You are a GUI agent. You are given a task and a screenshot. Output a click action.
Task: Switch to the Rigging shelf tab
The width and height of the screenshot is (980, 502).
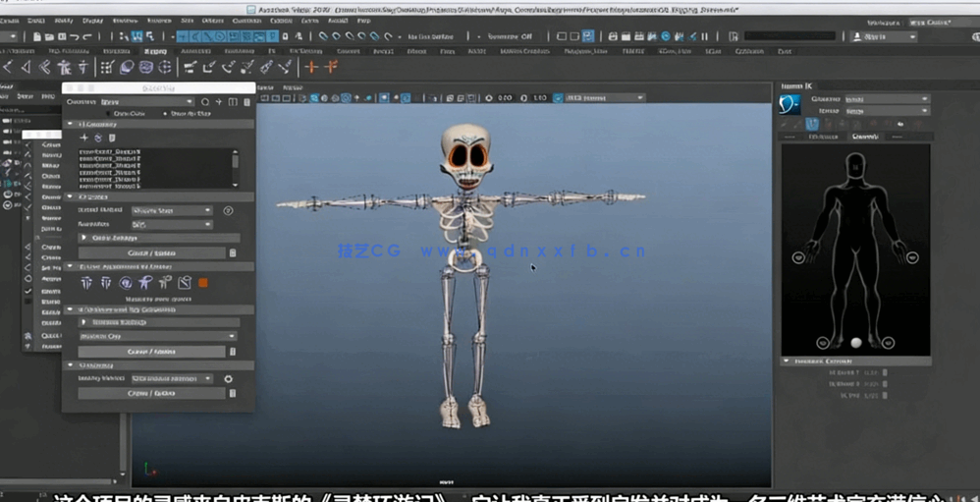point(155,50)
